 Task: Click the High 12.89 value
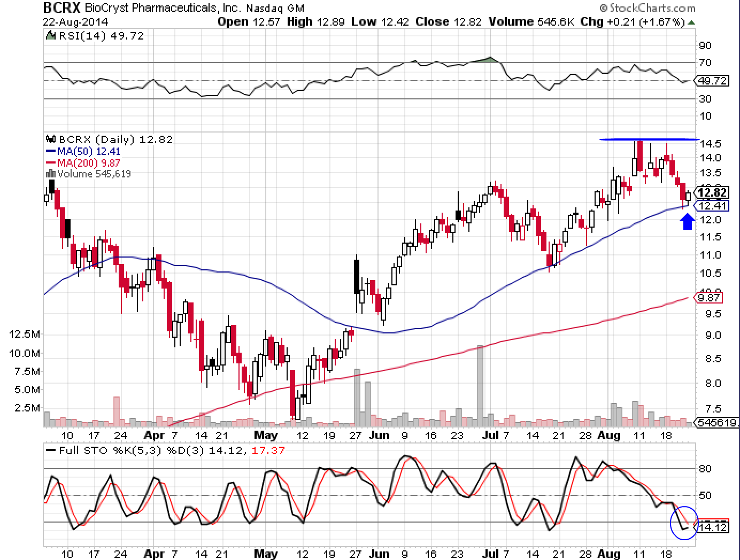tap(317, 22)
